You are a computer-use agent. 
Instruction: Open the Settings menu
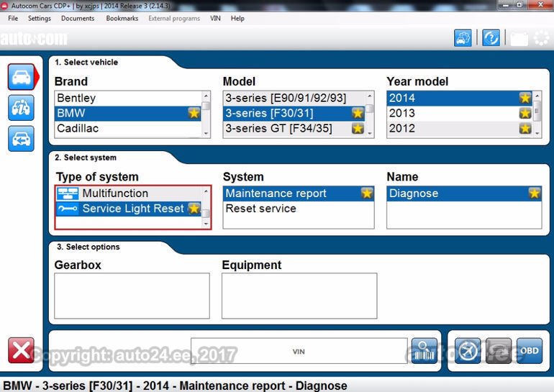coord(40,19)
